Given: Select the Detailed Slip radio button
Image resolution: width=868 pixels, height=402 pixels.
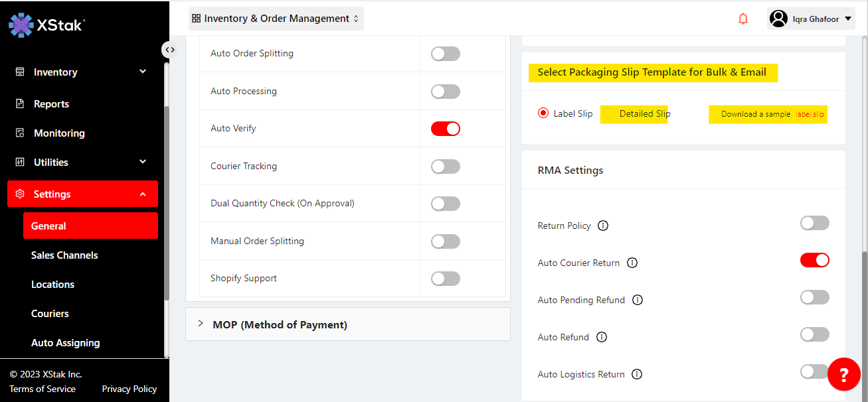Looking at the screenshot, I should point(609,113).
